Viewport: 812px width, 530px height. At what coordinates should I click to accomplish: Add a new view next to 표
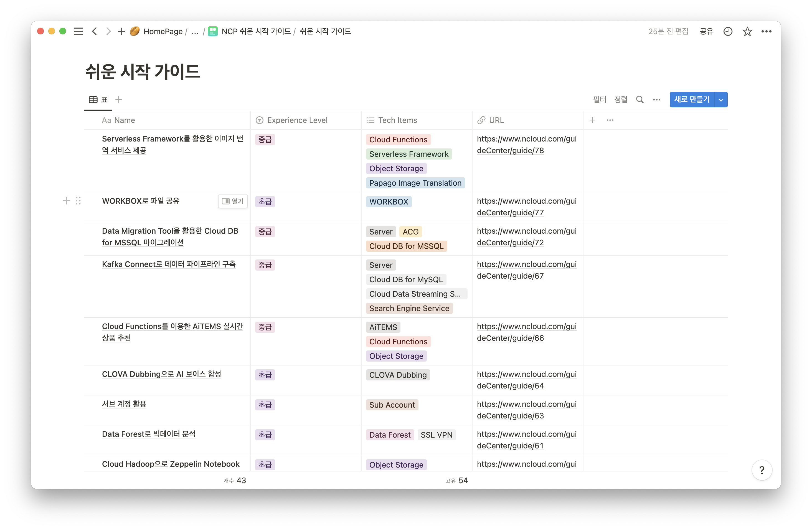(x=119, y=100)
